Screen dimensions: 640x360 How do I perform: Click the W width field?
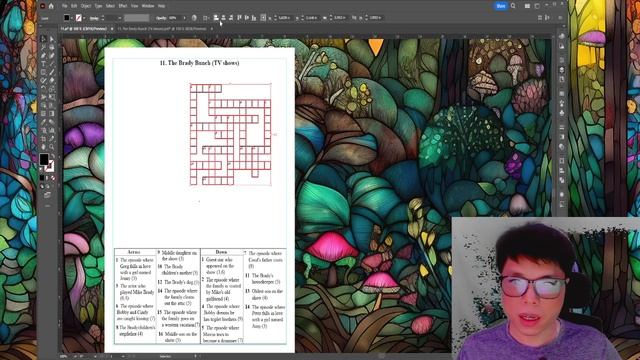(x=339, y=18)
